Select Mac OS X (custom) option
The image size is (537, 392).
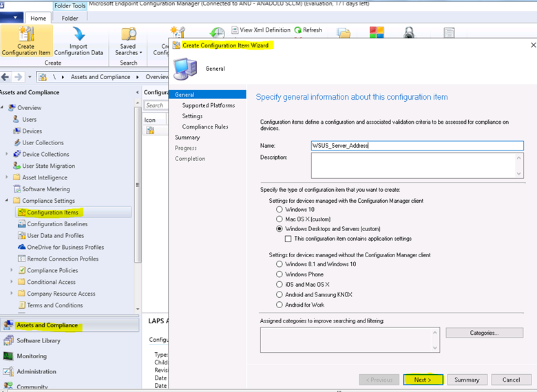(280, 219)
